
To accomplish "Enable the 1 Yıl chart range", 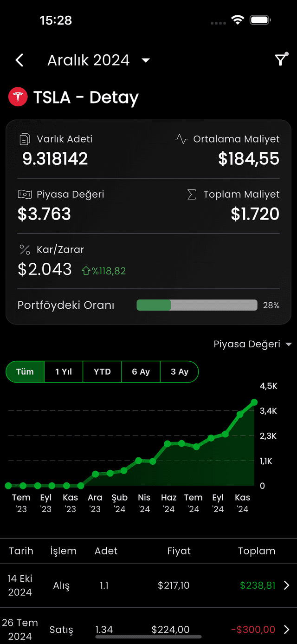I will click(64, 371).
